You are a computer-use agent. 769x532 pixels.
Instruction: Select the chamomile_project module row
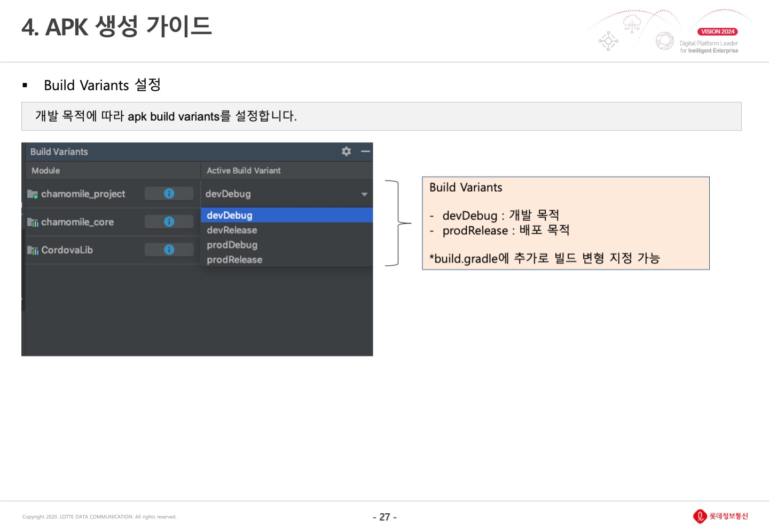pos(112,194)
